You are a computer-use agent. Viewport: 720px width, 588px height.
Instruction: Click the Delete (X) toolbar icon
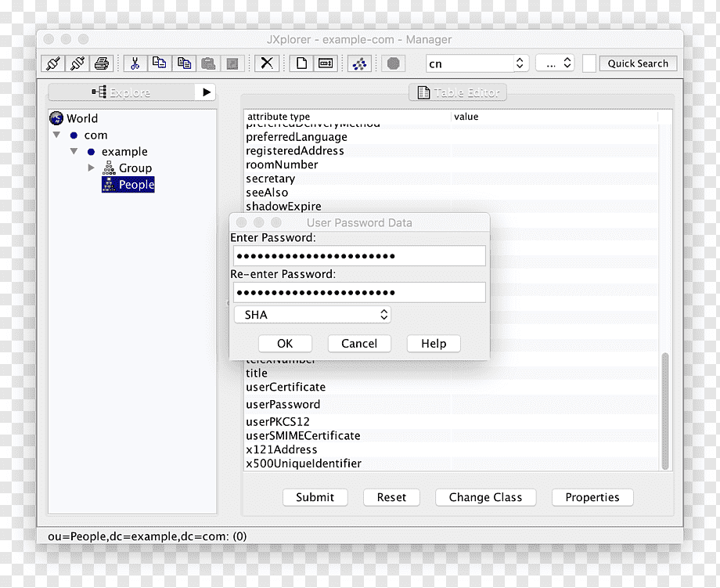(267, 63)
